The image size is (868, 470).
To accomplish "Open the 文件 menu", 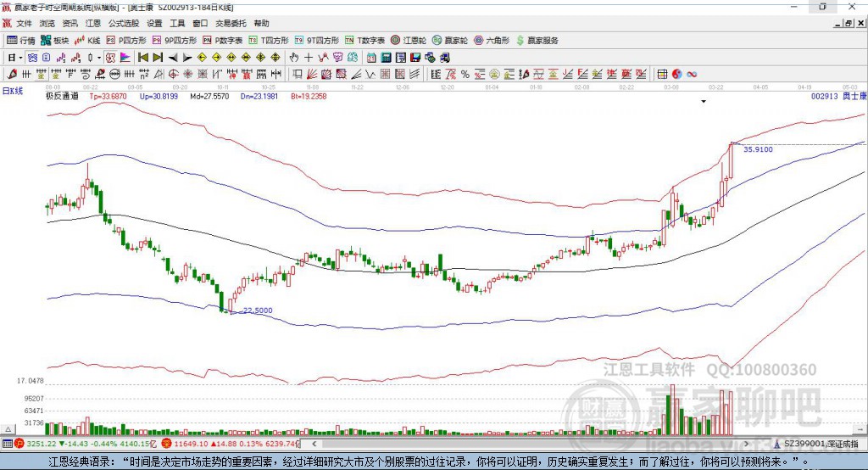I will pos(24,23).
